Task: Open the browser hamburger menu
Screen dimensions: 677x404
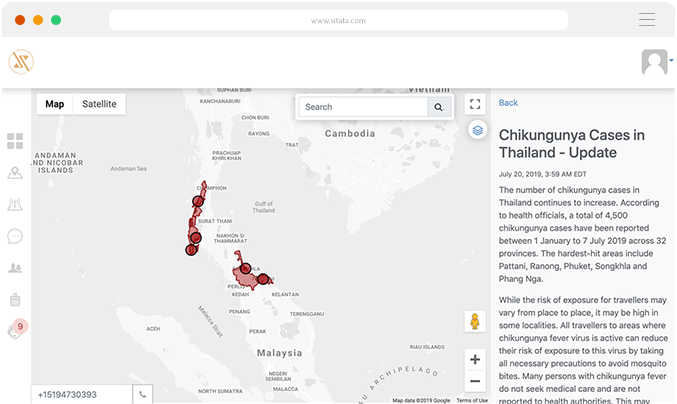Action: 647,19
